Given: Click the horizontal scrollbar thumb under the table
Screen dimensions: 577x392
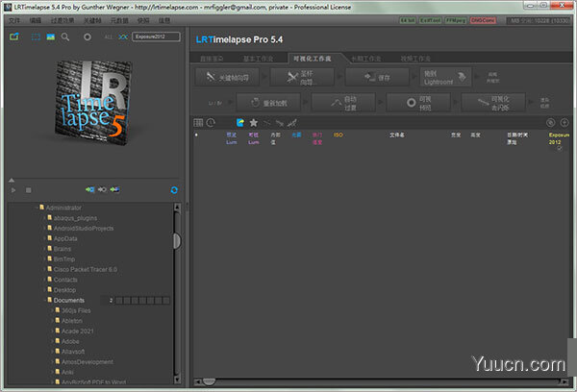Looking at the screenshot, I should click(x=209, y=381).
